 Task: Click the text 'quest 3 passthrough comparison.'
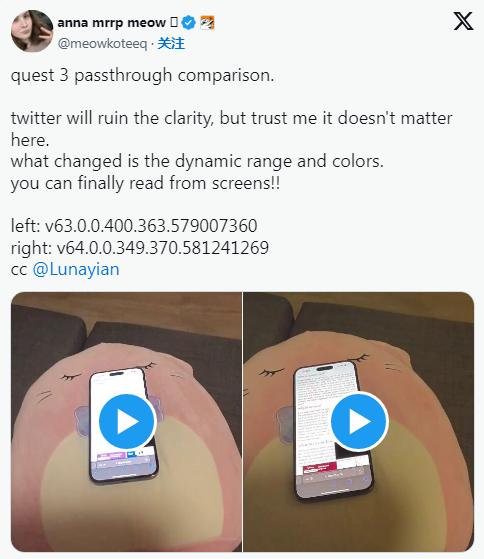pyautogui.click(x=143, y=76)
